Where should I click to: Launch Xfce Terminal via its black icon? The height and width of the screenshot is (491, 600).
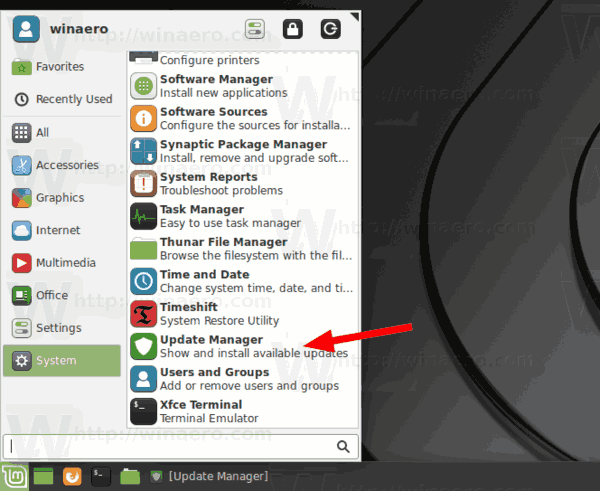pyautogui.click(x=143, y=411)
